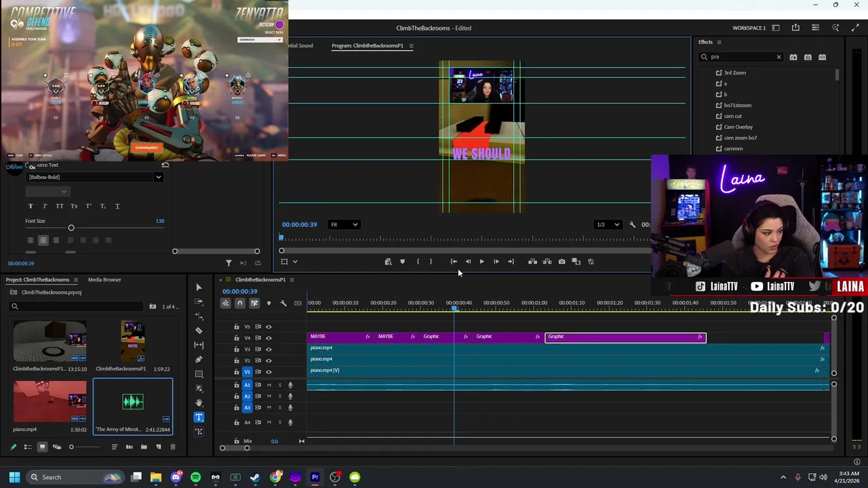
Task: Open the Effects panel menu
Action: click(x=719, y=42)
